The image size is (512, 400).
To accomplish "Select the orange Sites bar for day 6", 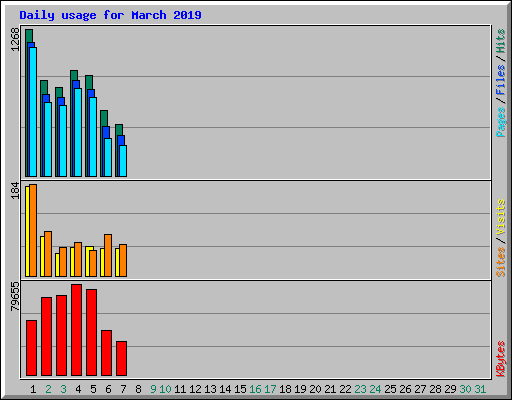I will pos(108,255).
